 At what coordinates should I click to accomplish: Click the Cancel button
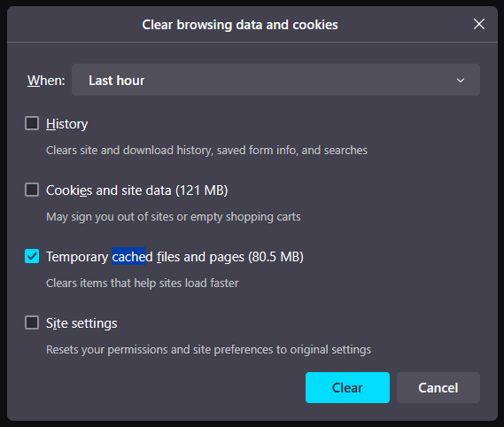click(438, 387)
